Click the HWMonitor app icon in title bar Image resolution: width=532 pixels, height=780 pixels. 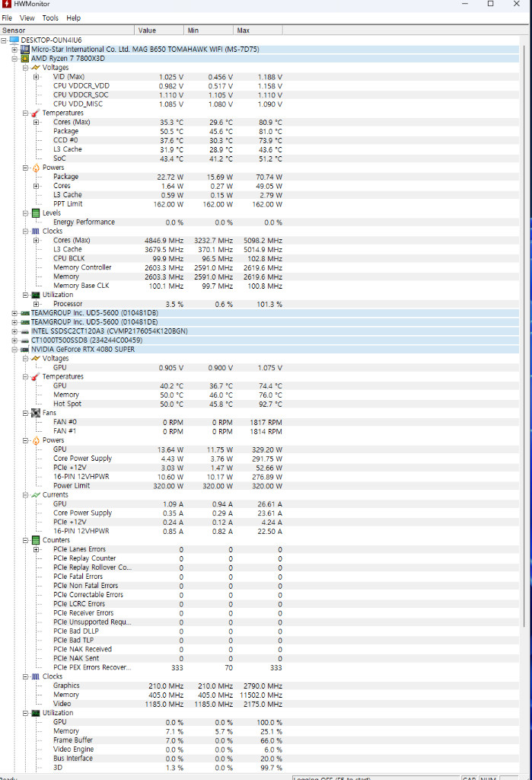click(6, 4)
